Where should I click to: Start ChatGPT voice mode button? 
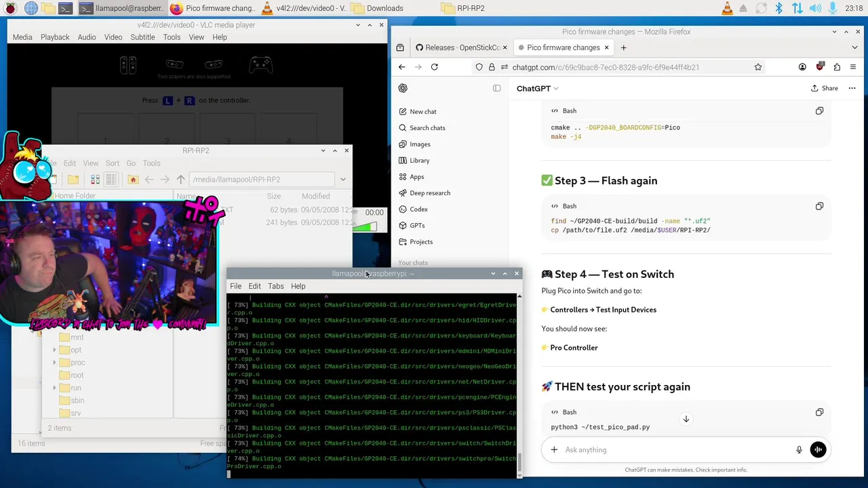point(818,450)
